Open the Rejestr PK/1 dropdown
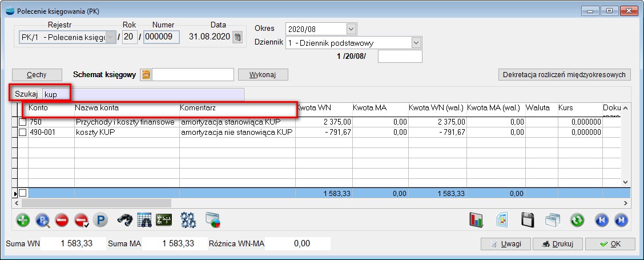The height and width of the screenshot is (260, 644). click(x=111, y=37)
